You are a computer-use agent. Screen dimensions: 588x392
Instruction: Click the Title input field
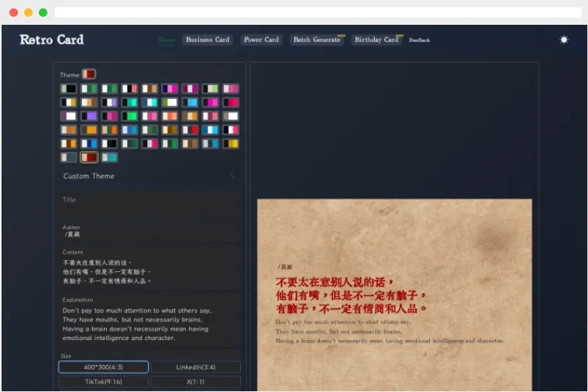(x=150, y=209)
